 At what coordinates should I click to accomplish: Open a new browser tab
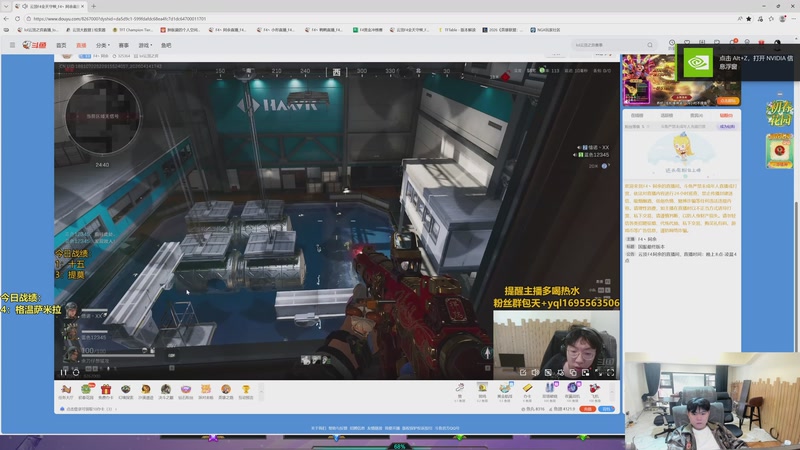[x=93, y=6]
